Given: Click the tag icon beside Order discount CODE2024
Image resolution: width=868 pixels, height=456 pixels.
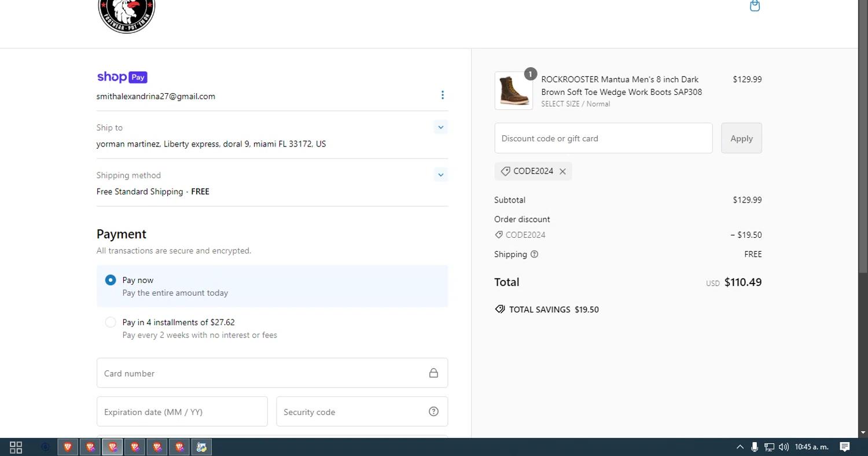Looking at the screenshot, I should pyautogui.click(x=499, y=234).
